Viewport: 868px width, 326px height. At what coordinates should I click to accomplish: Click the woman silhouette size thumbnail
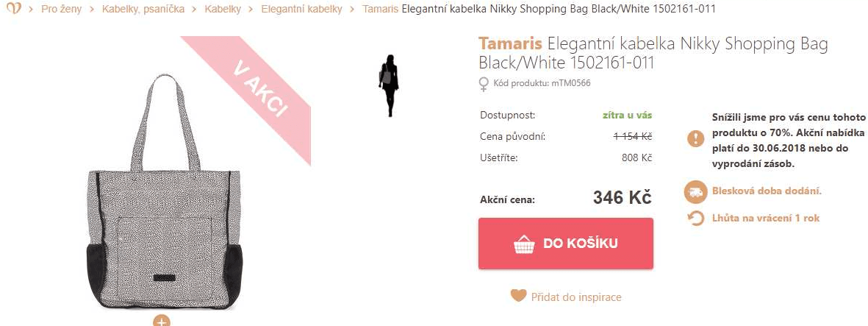pyautogui.click(x=389, y=85)
